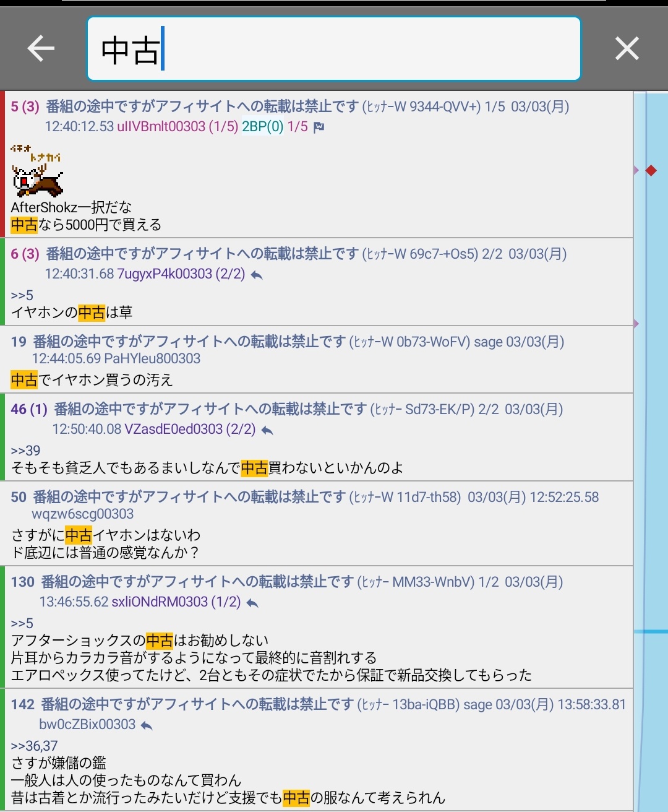Screen dimensions: 668x812
Task: Tap the reply arrow icon on post 130
Action: [x=252, y=603]
